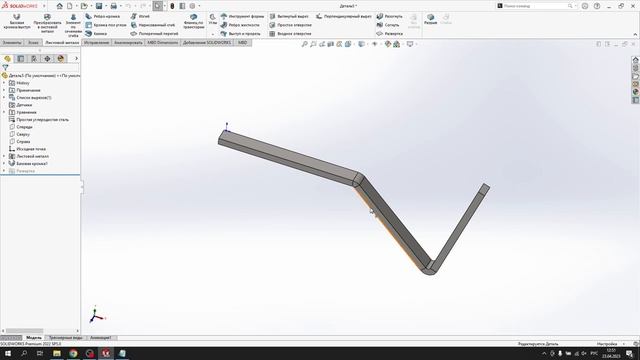Expand the Листовой металл tree node
The image size is (640, 360).
[4, 156]
